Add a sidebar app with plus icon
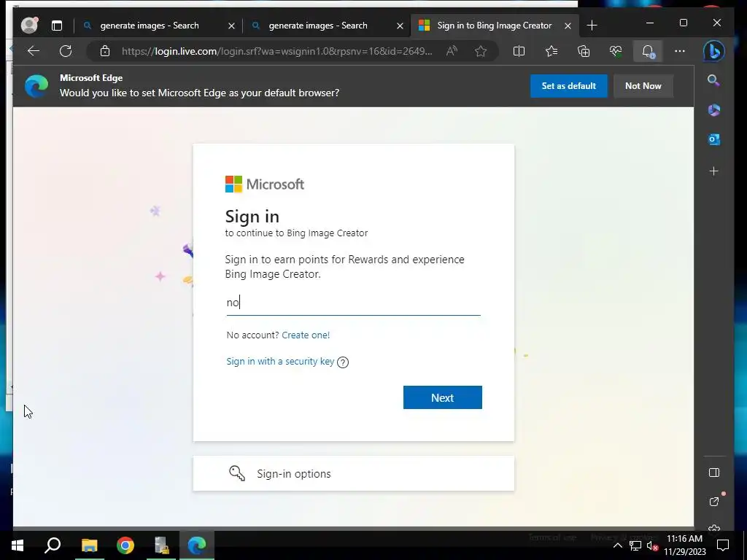The image size is (747, 560). coord(713,171)
